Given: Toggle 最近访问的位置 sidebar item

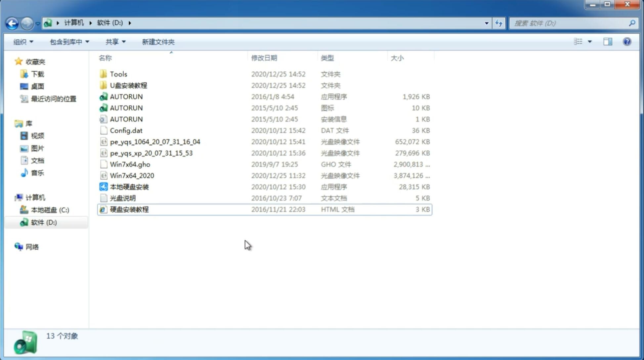Looking at the screenshot, I should click(x=53, y=98).
